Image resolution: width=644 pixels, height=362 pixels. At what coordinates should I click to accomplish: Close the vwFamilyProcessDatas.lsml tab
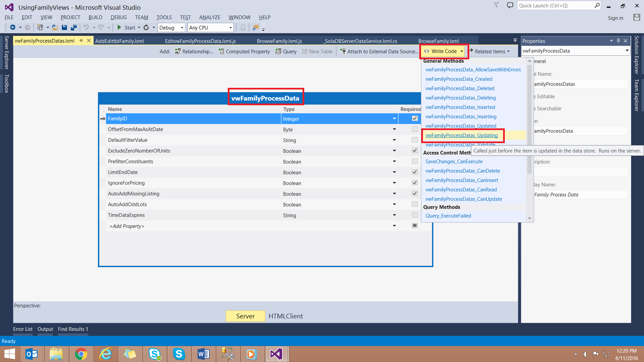[89, 41]
